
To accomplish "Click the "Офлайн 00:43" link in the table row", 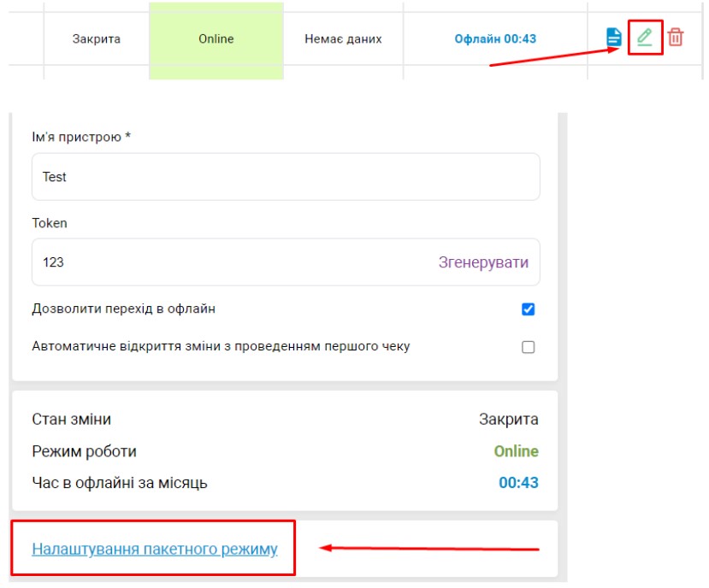I will tap(495, 39).
